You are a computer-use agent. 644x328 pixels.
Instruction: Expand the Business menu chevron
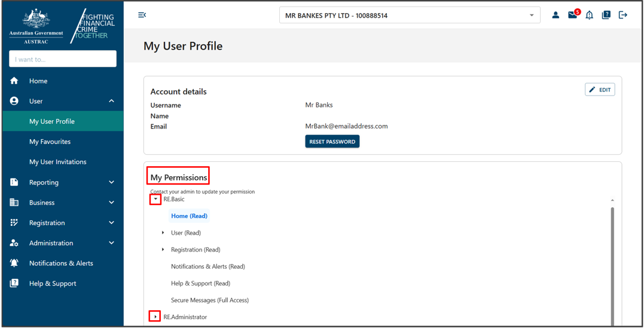pyautogui.click(x=111, y=203)
